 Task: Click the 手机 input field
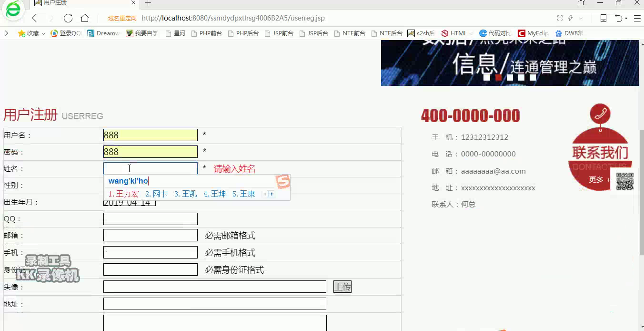pos(151,252)
